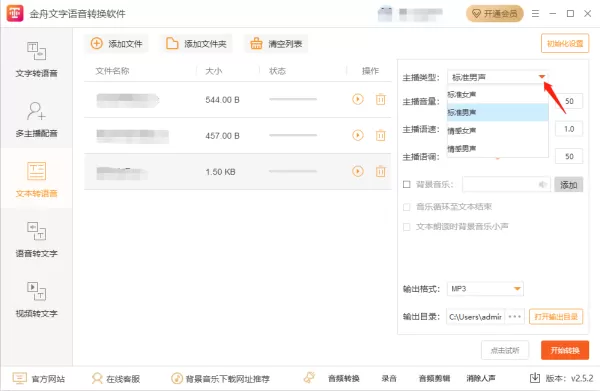Viewport: 600px width, 391px height.
Task: Open 文字转语音 in sidebar
Action: [36, 59]
